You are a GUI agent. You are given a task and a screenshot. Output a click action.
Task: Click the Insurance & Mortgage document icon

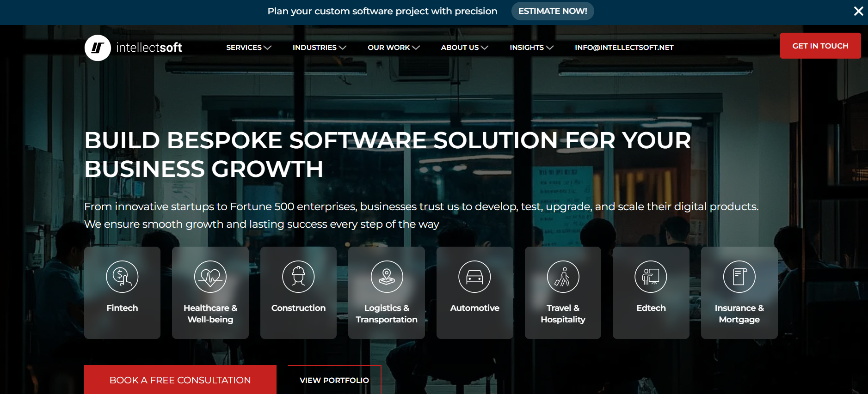point(739,277)
